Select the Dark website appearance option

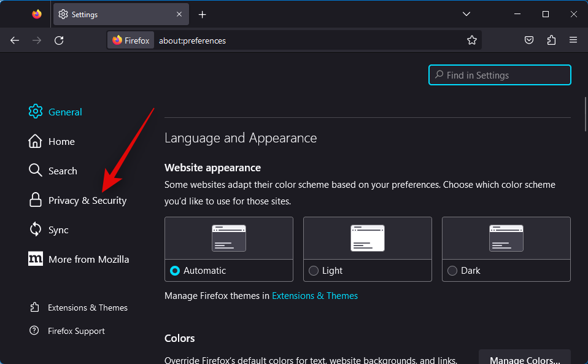click(453, 271)
